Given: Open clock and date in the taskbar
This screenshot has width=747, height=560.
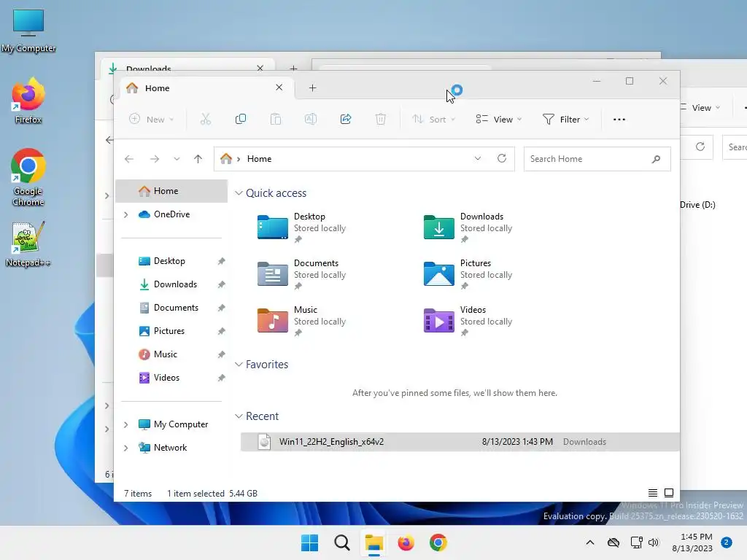Looking at the screenshot, I should [692, 542].
